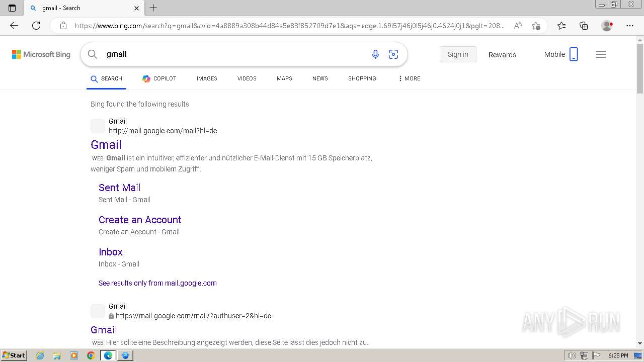
Task: Open the Favorites list icon
Action: click(x=561, y=26)
